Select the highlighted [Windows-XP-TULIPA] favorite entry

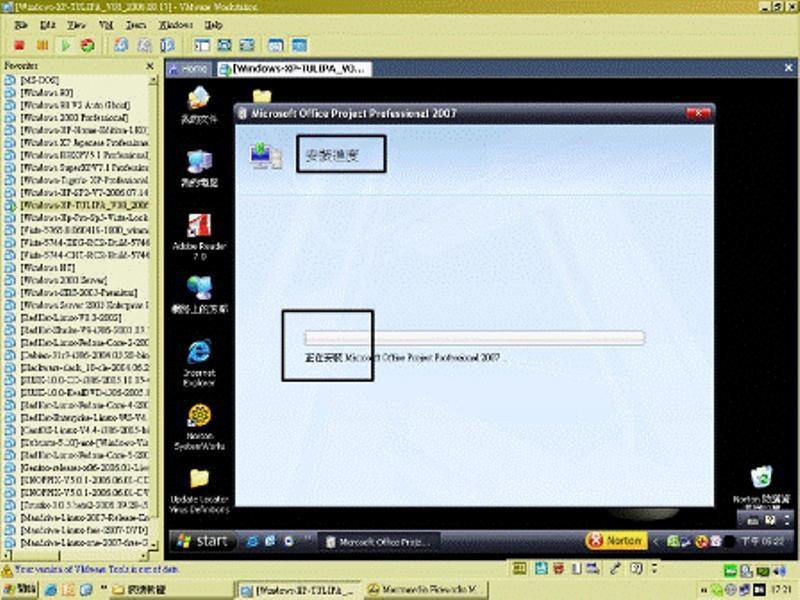84,205
